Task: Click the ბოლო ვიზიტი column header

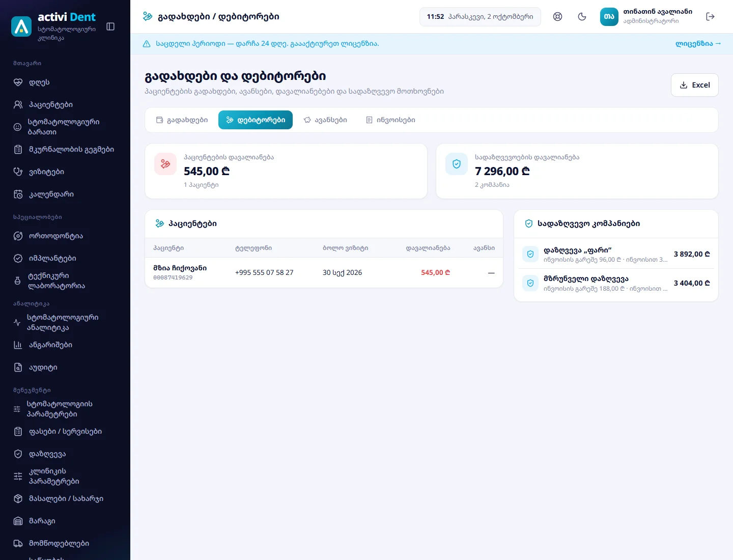Action: point(346,248)
